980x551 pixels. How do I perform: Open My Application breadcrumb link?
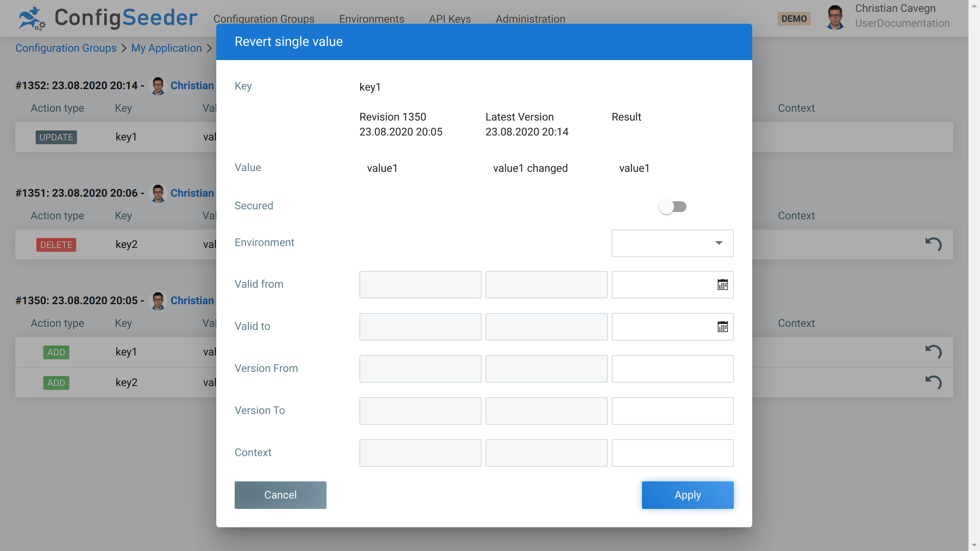click(166, 48)
